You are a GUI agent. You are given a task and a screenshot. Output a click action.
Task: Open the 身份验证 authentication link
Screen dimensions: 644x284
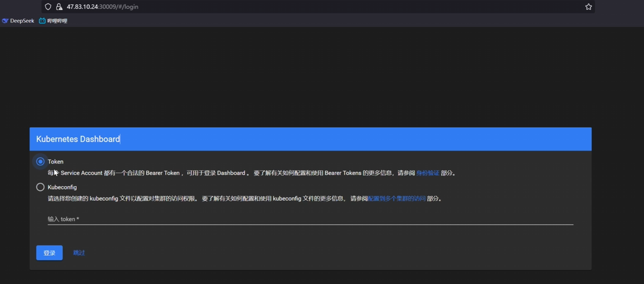point(428,173)
